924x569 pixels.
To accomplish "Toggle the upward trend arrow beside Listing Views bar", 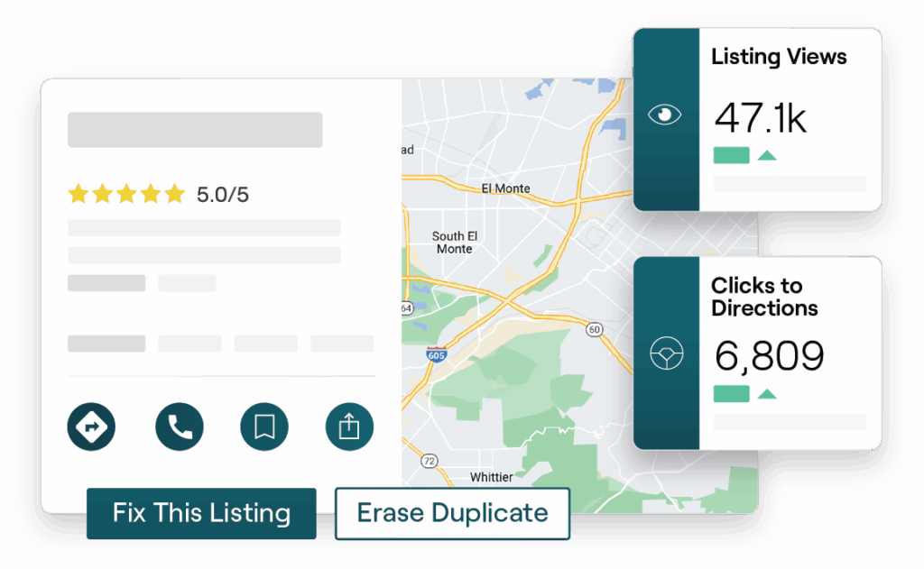I will pos(766,154).
